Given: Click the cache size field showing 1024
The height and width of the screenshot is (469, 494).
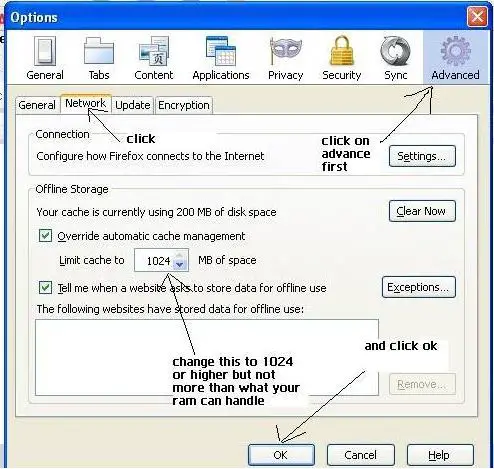Looking at the screenshot, I should [161, 260].
